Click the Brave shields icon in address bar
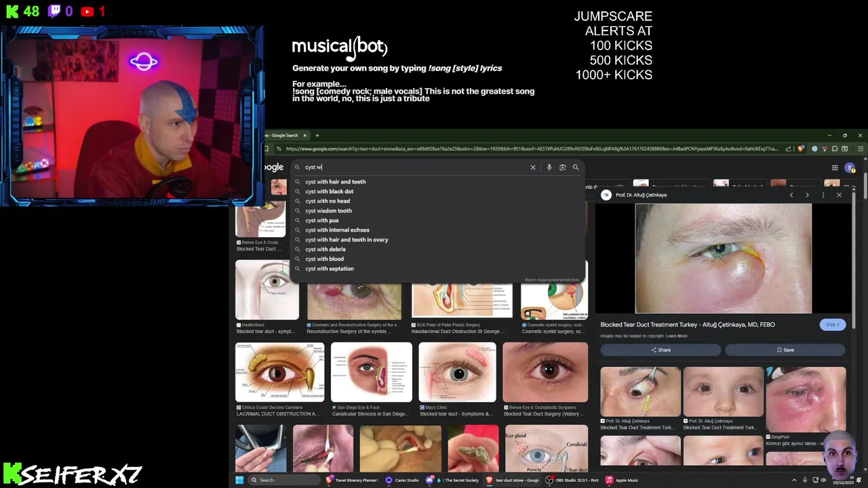 pos(801,149)
